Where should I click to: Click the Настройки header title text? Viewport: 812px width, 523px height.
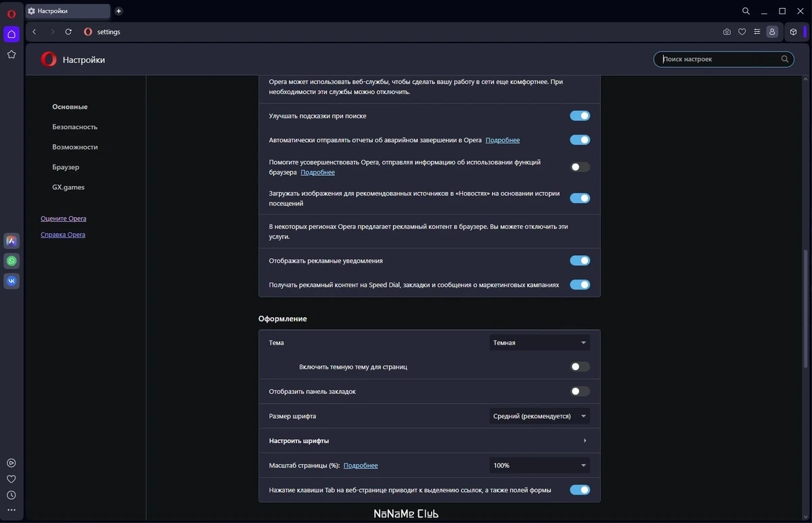point(84,60)
